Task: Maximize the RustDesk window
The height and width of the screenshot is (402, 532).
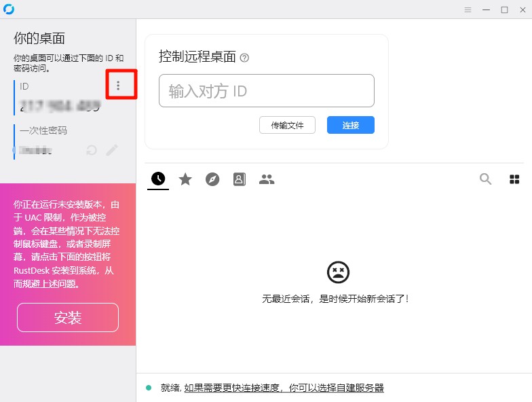Action: tap(504, 10)
